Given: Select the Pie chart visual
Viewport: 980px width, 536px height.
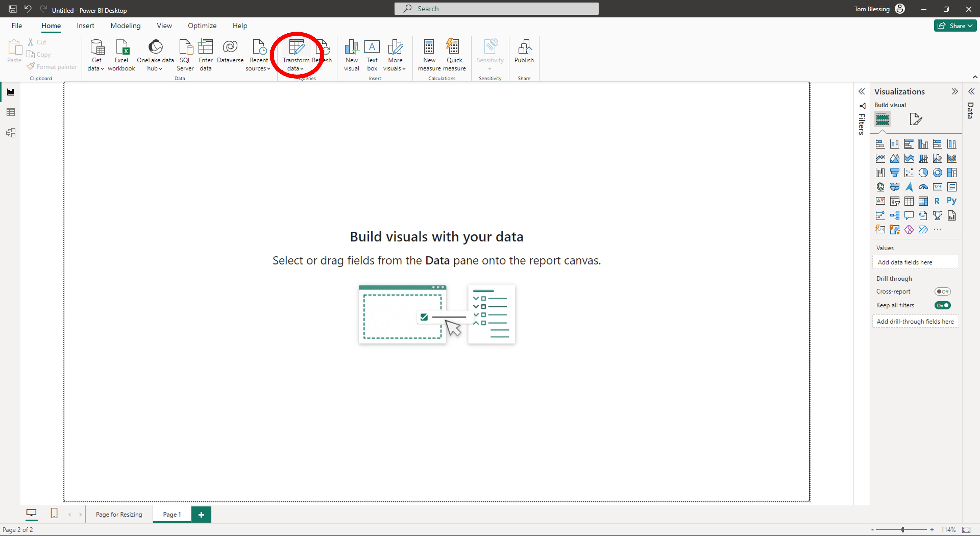Looking at the screenshot, I should coord(923,172).
